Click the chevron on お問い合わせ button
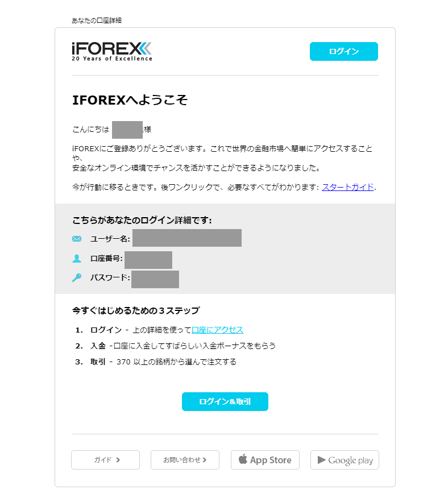The image size is (448, 494). (205, 460)
